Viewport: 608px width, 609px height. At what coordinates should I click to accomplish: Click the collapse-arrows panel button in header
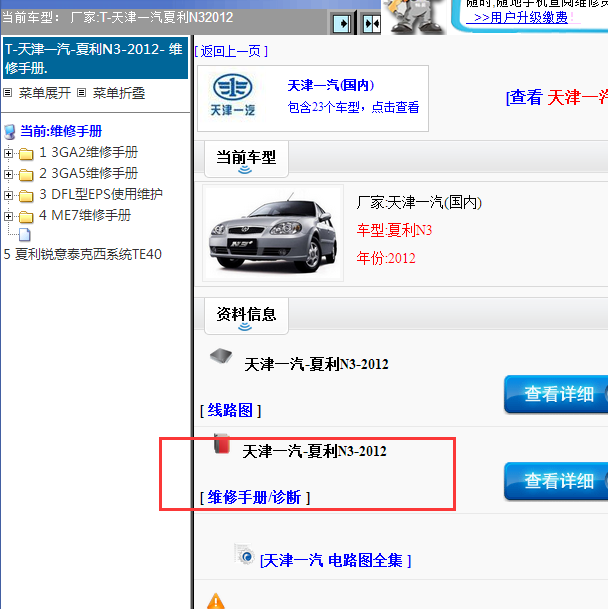[372, 24]
